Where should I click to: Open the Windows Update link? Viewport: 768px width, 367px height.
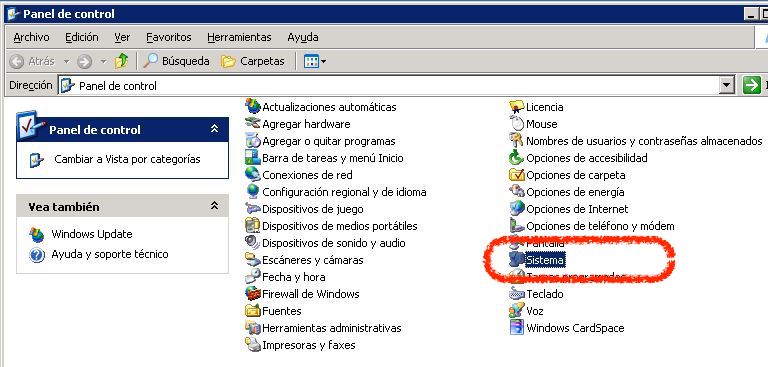click(x=92, y=234)
